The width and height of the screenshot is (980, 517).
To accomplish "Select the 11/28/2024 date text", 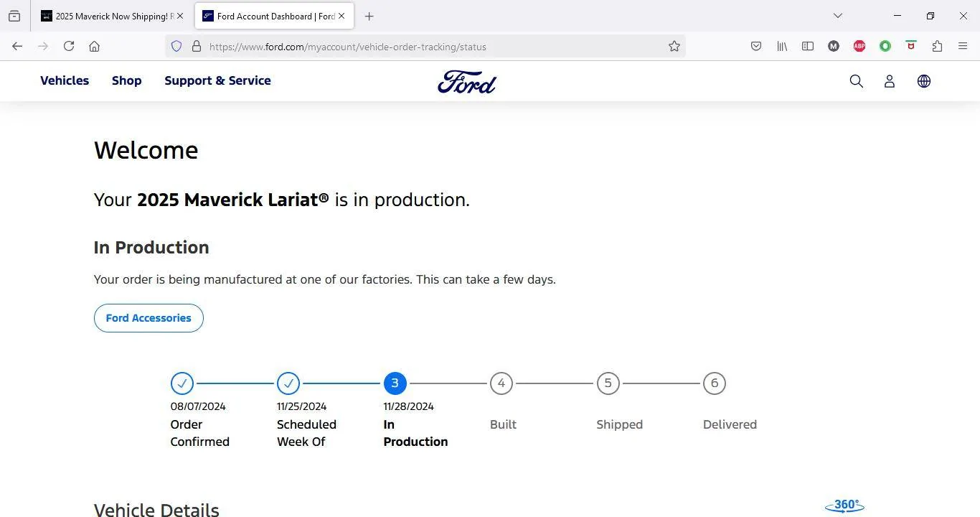I will [x=408, y=406].
